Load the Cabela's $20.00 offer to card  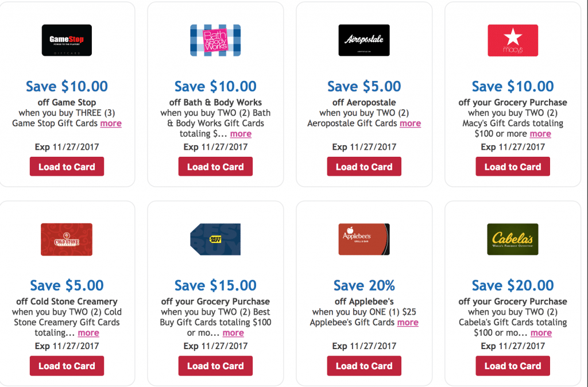pos(513,366)
